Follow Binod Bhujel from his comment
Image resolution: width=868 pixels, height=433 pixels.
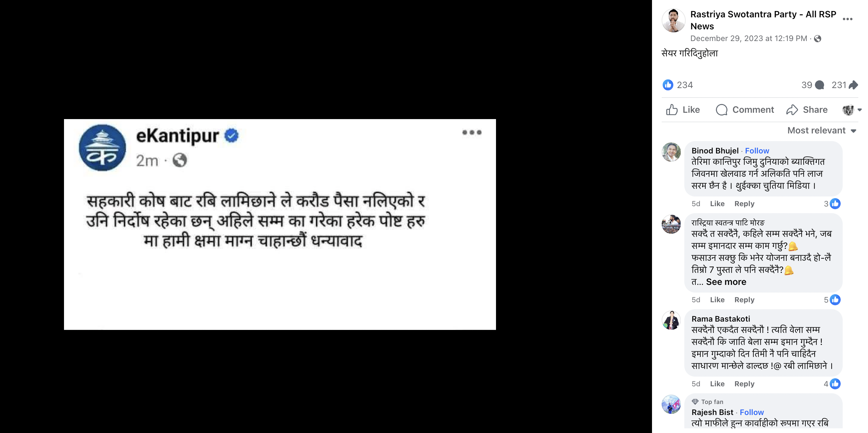pyautogui.click(x=757, y=151)
